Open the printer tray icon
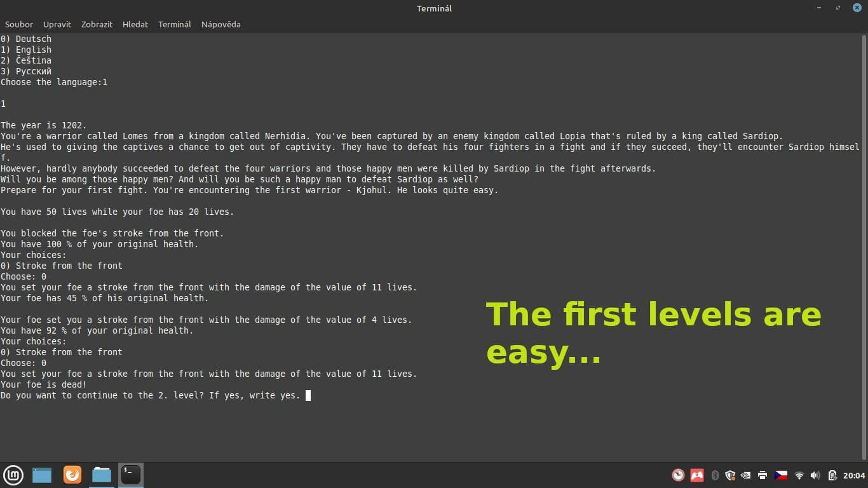This screenshot has height=488, width=868. point(763,475)
